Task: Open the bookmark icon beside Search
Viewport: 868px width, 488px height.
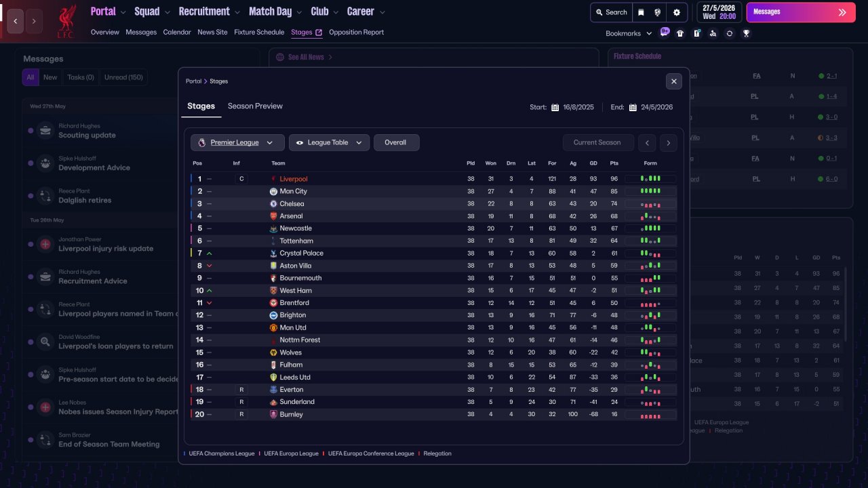Action: (641, 12)
